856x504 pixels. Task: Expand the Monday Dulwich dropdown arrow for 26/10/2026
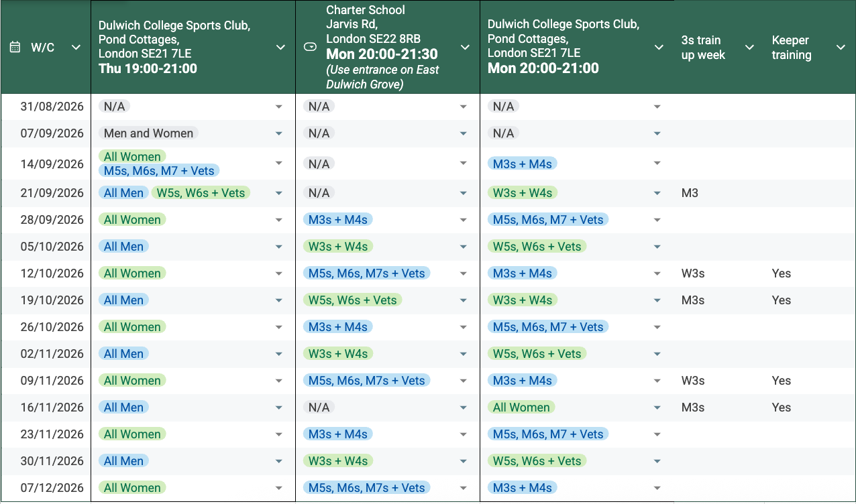(x=657, y=327)
